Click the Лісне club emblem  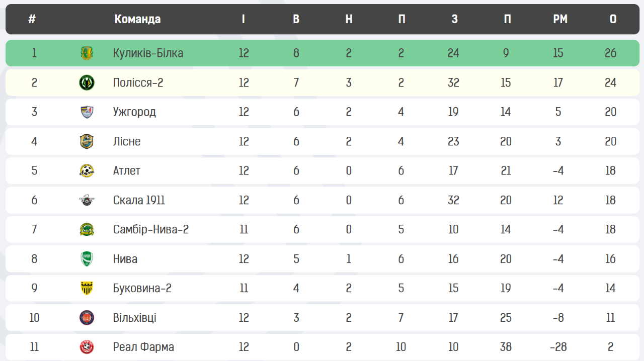(87, 141)
